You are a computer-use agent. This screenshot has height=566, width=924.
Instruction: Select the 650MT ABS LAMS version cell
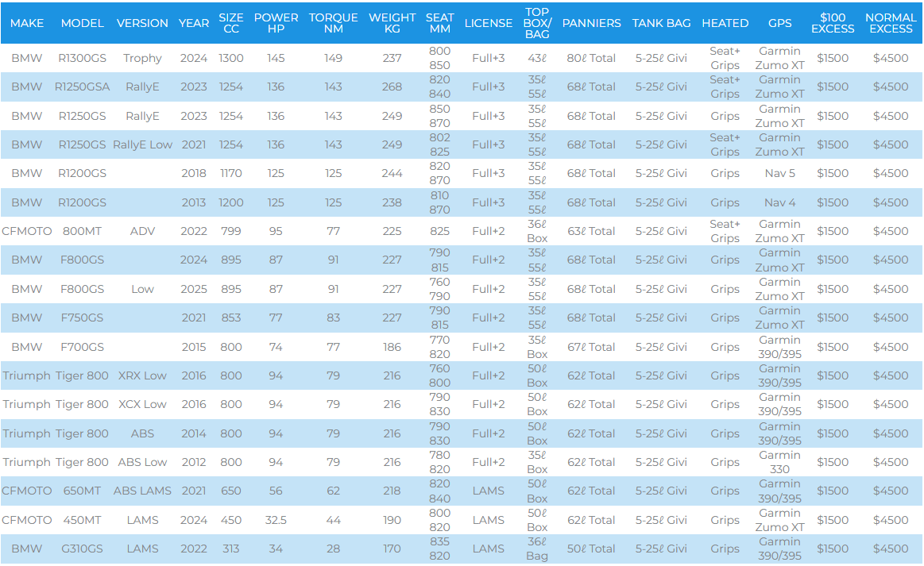click(x=142, y=491)
